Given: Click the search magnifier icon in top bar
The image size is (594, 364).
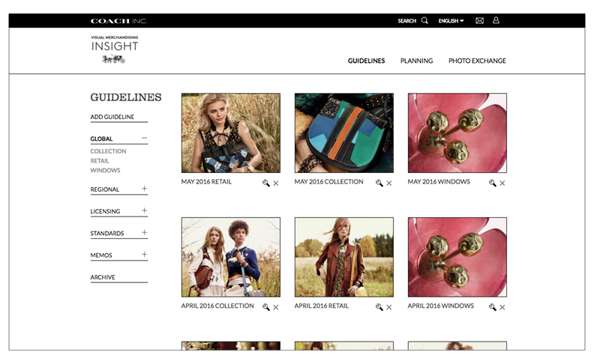Looking at the screenshot, I should (424, 20).
